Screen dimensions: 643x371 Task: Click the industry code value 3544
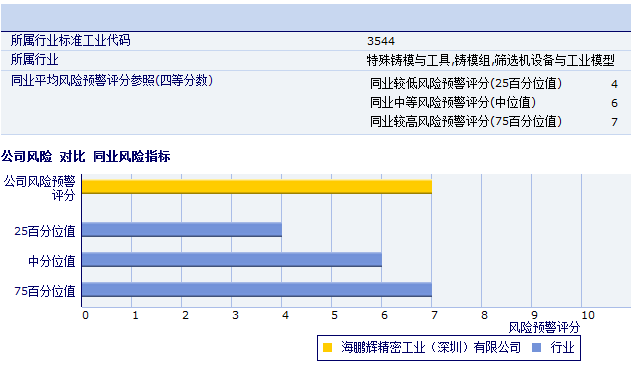pos(381,41)
